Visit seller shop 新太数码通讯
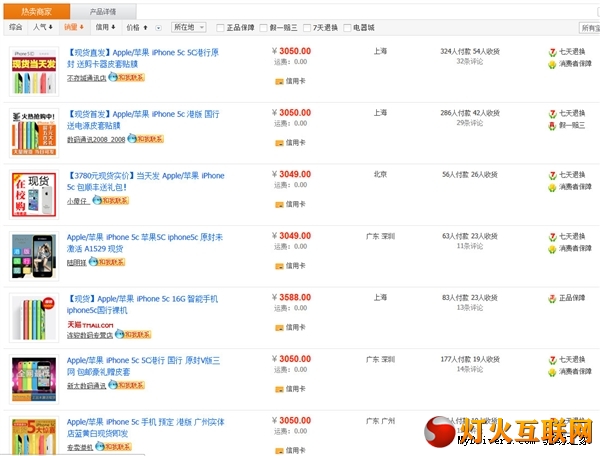 point(86,386)
